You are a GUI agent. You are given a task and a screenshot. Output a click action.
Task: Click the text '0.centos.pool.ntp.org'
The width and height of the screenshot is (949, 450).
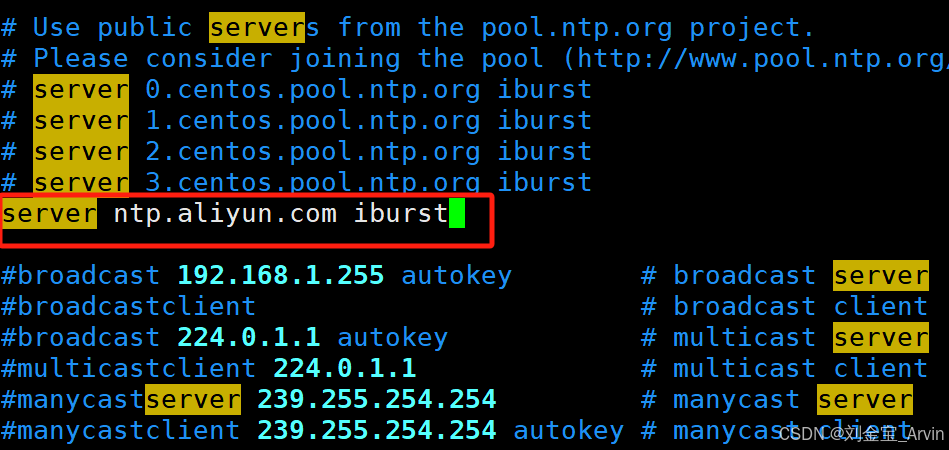313,90
